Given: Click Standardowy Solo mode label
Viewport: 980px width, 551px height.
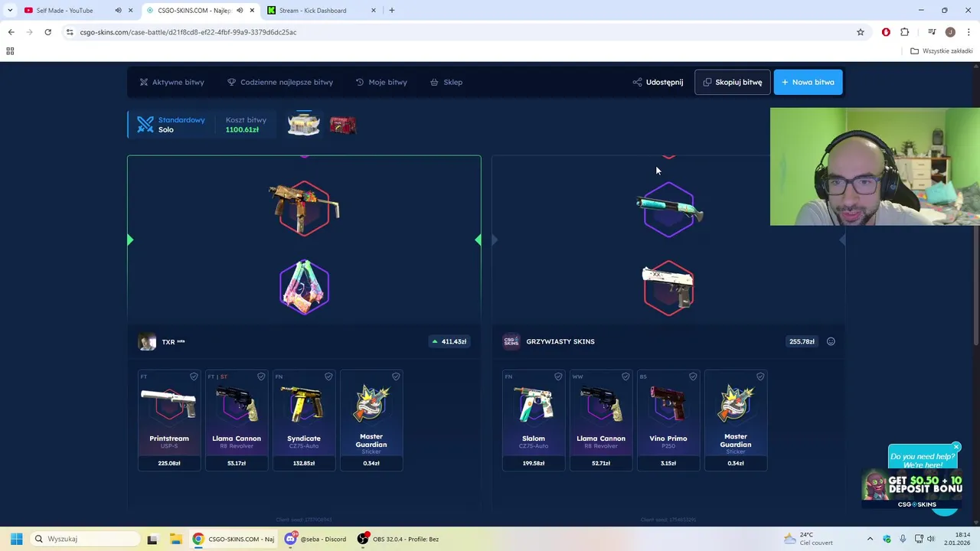Looking at the screenshot, I should [x=172, y=125].
